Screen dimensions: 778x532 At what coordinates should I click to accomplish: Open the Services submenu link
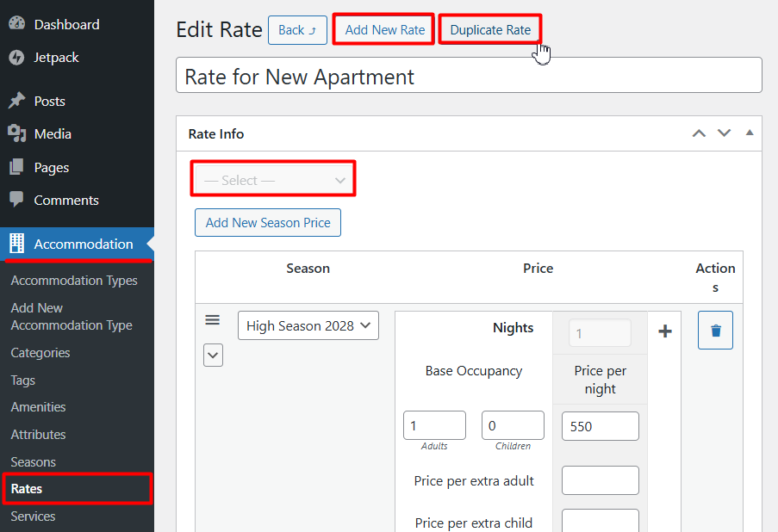(33, 517)
